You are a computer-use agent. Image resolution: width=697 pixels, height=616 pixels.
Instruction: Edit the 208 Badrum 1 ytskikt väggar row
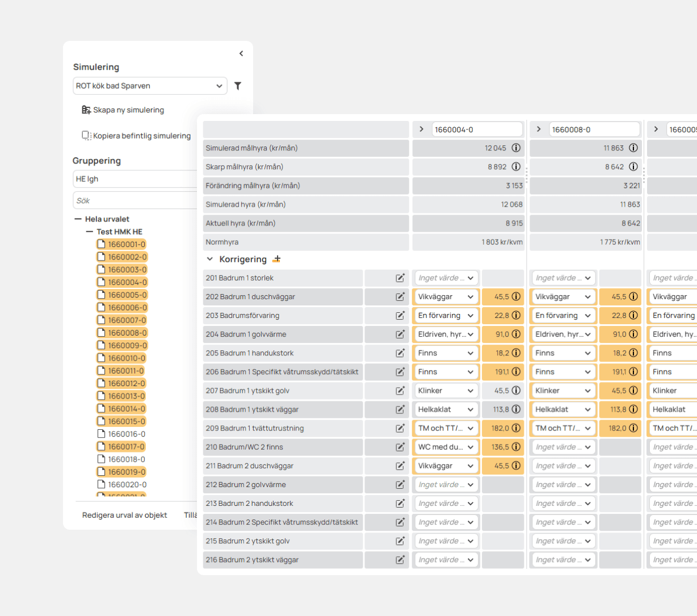coord(400,409)
